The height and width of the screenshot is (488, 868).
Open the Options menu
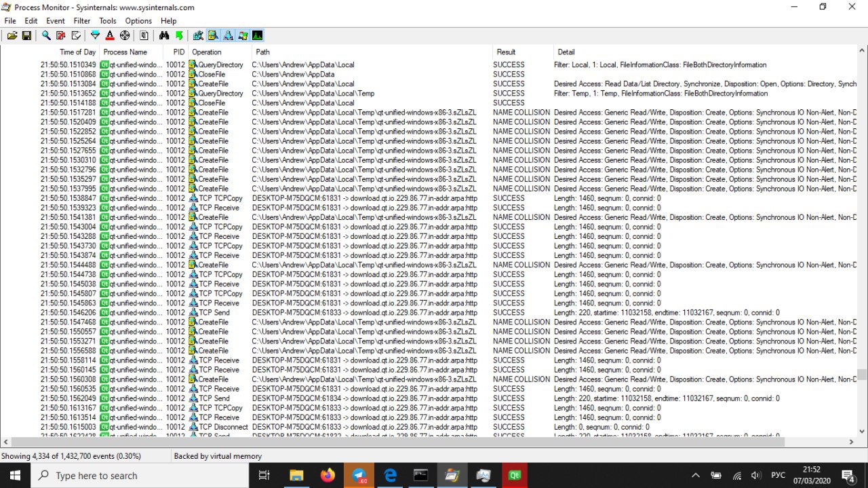click(x=138, y=21)
